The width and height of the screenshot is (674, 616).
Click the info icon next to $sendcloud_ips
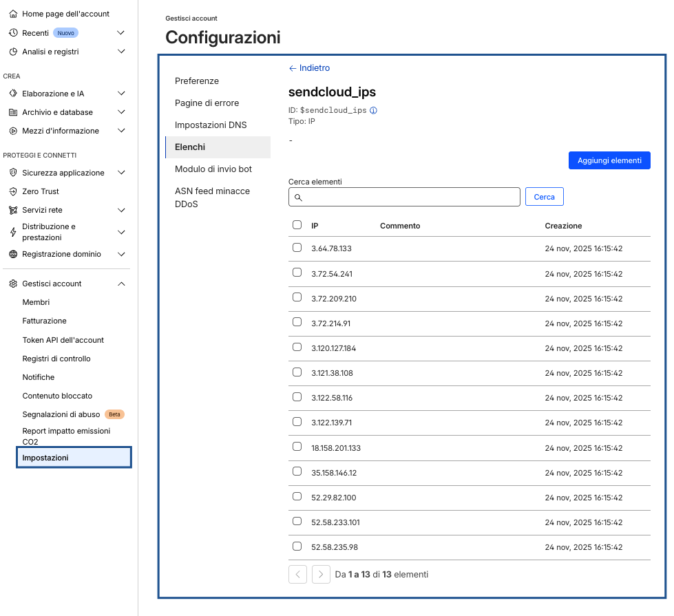pos(374,111)
